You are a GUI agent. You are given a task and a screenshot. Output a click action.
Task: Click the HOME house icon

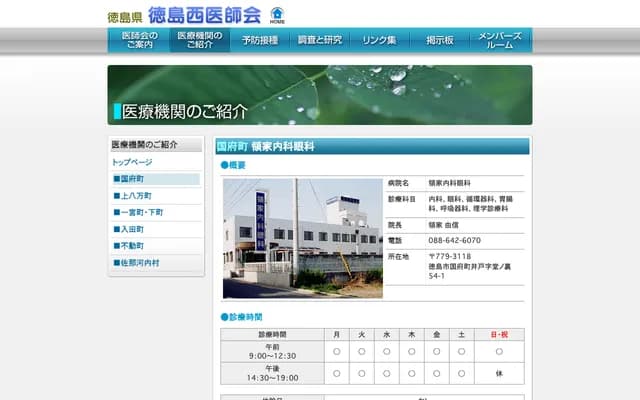277,15
